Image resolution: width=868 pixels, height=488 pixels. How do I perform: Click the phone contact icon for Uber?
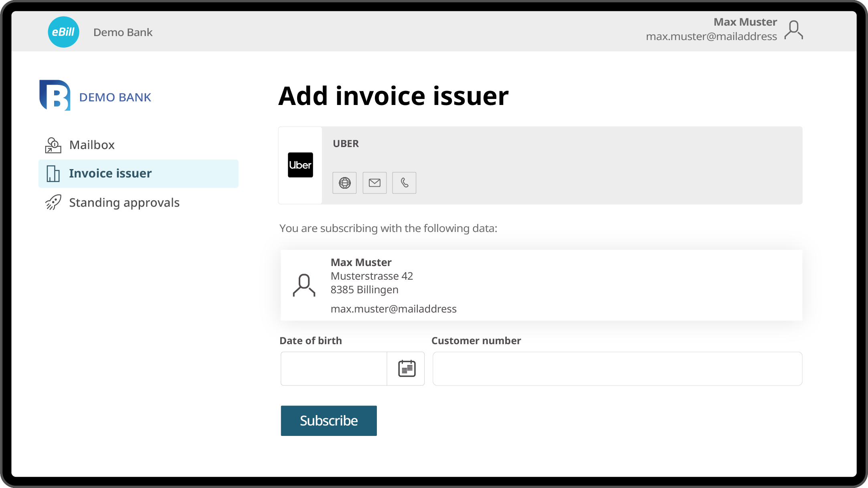(x=404, y=183)
